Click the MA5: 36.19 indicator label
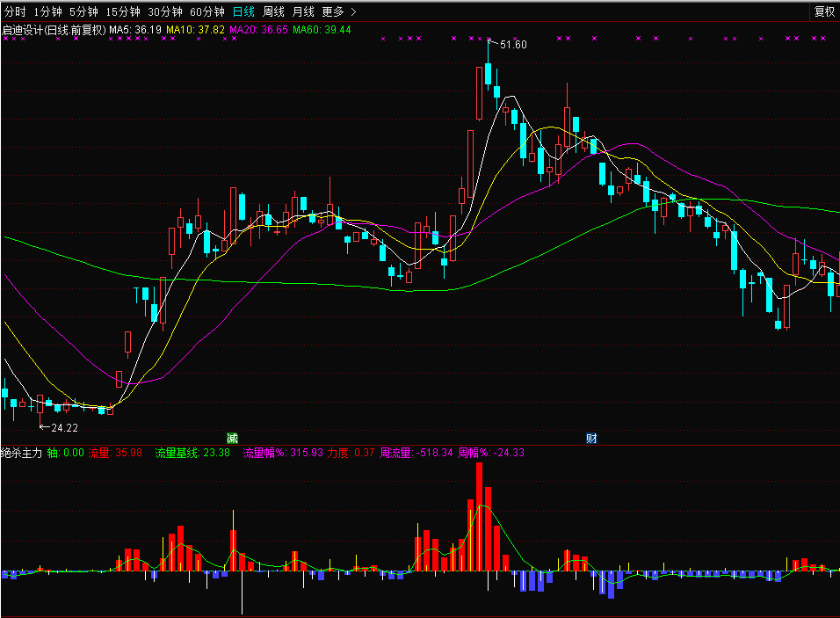 point(135,30)
